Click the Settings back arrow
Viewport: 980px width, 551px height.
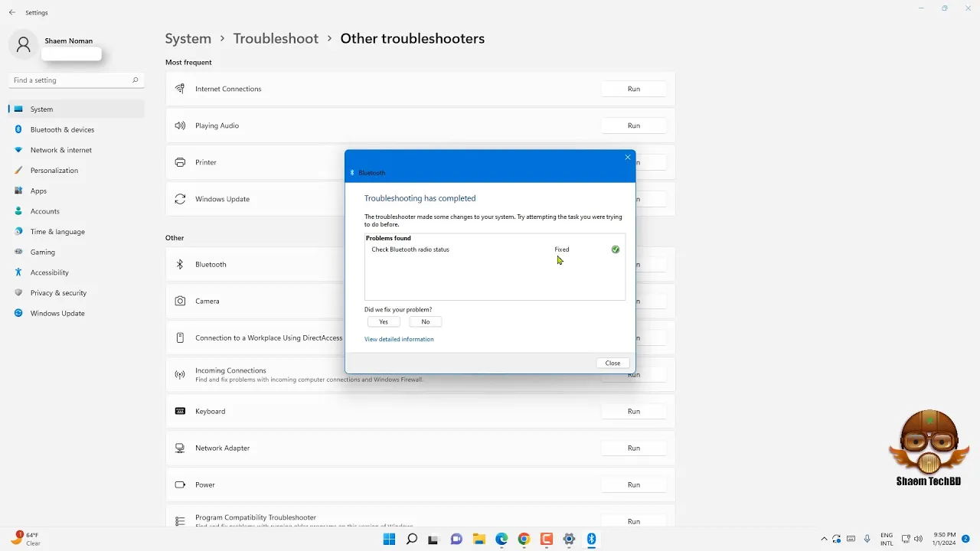12,12
